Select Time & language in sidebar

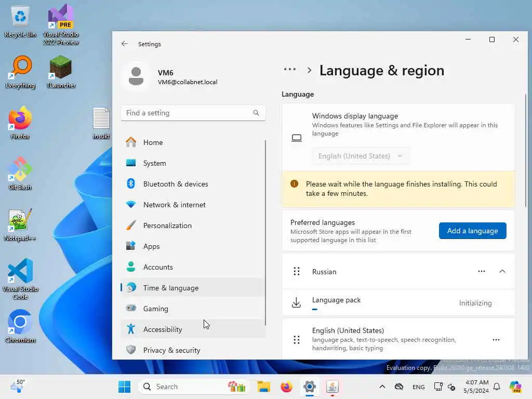pyautogui.click(x=192, y=288)
